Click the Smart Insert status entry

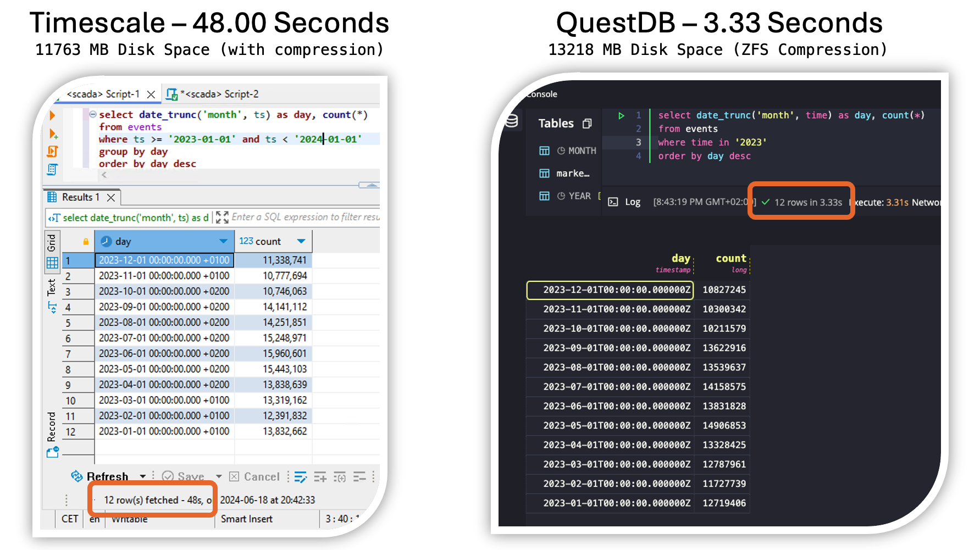[x=246, y=519]
